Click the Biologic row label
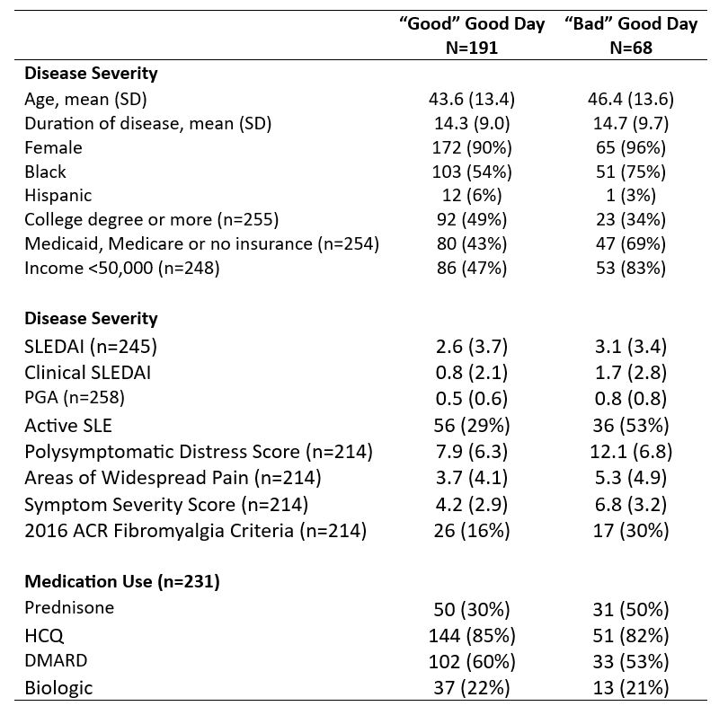Image resolution: width=728 pixels, height=715 pixels. point(58,688)
